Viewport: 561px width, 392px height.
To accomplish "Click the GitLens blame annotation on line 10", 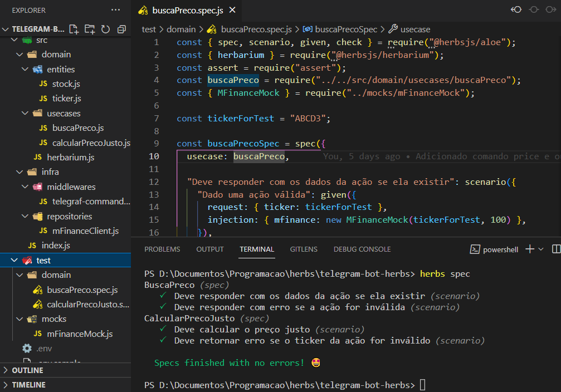I will pos(441,156).
